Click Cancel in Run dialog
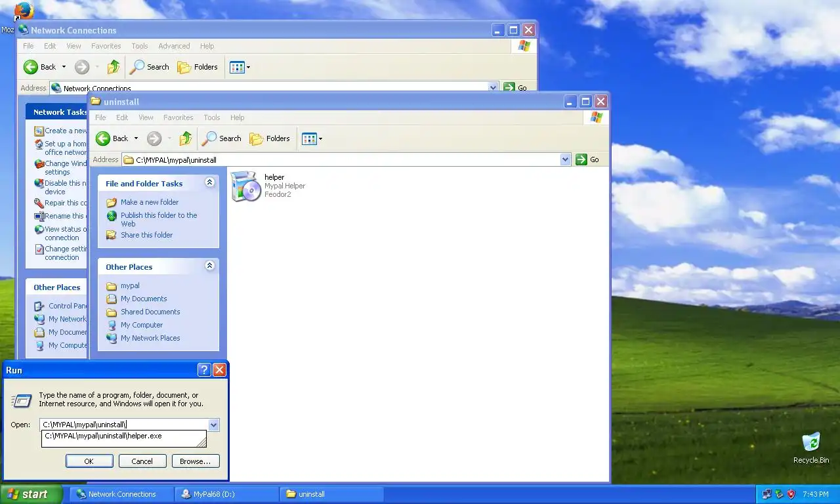Image resolution: width=840 pixels, height=504 pixels. point(142,461)
